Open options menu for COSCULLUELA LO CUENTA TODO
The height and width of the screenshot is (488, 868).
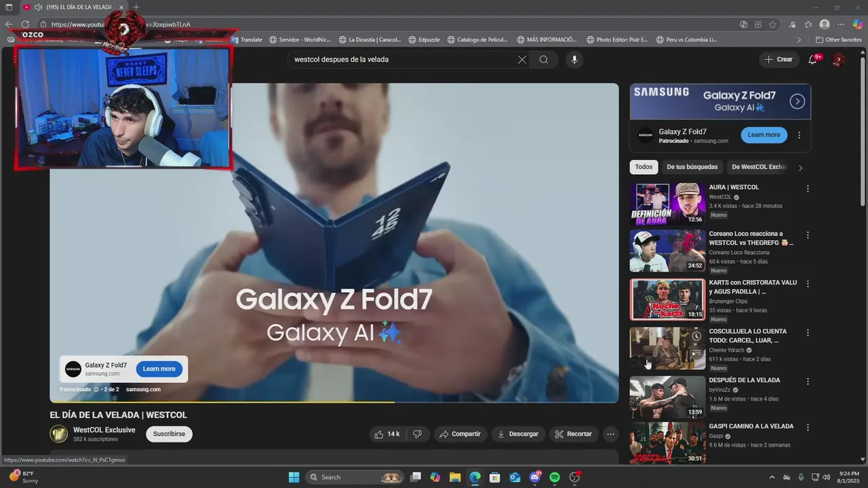808,333
